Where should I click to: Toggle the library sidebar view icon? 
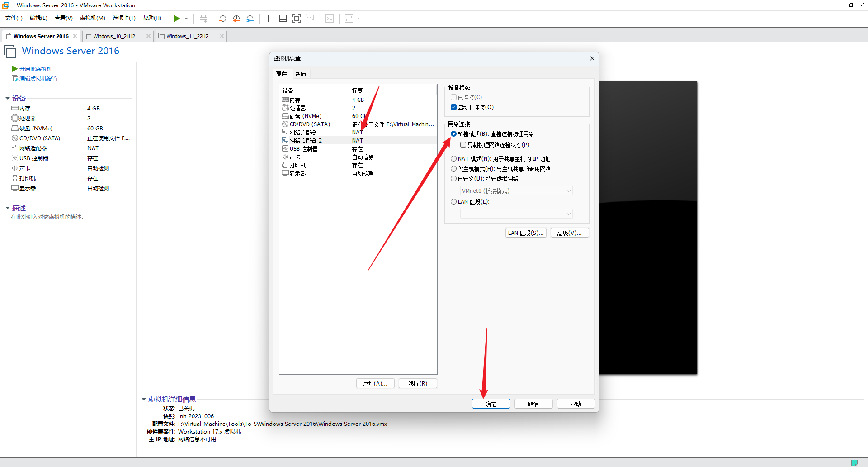tap(269, 19)
